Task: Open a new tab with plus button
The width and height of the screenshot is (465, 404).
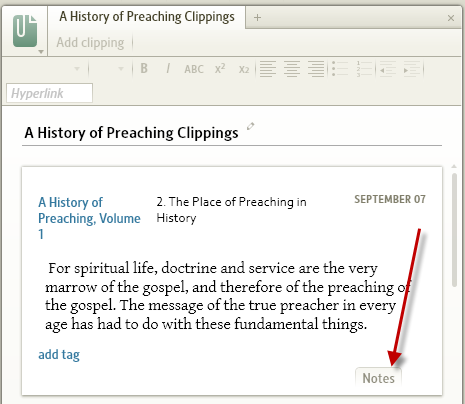Action: pyautogui.click(x=257, y=17)
